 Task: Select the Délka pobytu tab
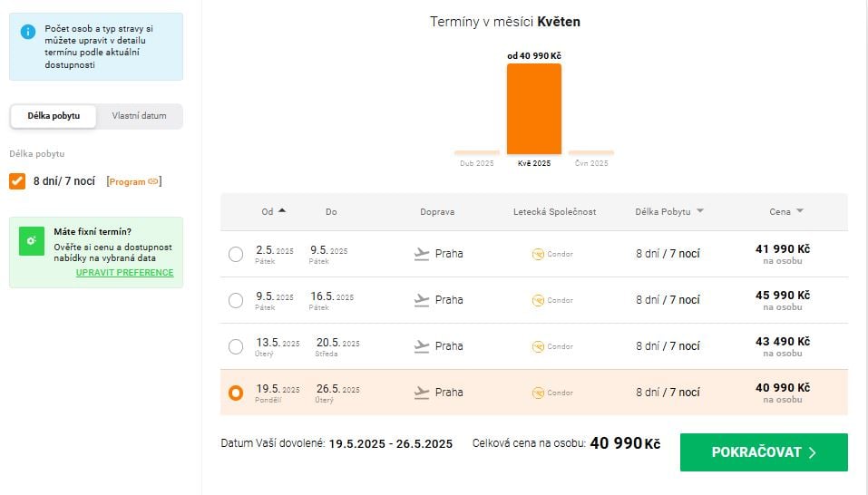[54, 116]
